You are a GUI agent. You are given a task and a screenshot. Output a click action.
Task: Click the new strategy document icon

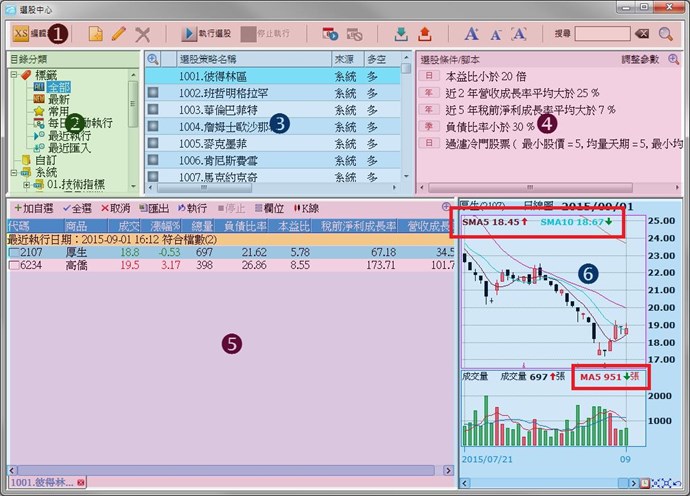pyautogui.click(x=95, y=34)
